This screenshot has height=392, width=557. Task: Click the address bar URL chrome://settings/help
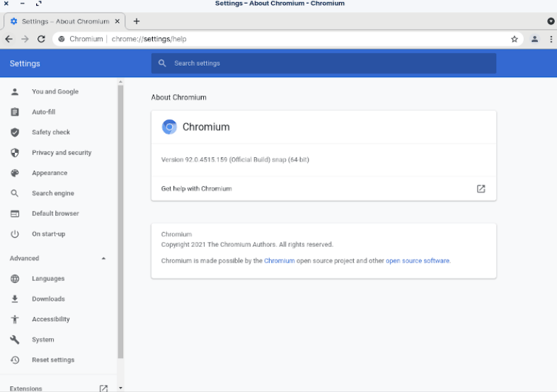click(149, 39)
